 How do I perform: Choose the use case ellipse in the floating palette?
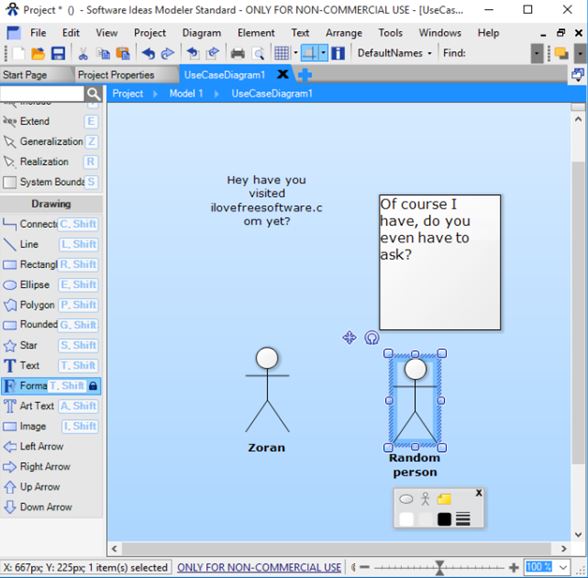click(406, 499)
